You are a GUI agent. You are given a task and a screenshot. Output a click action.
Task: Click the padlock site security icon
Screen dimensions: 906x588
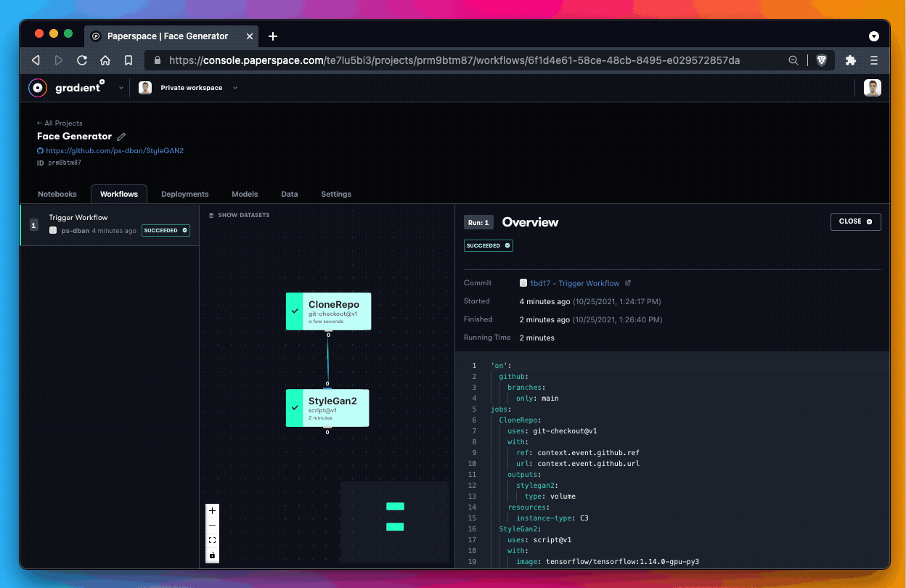(x=158, y=61)
